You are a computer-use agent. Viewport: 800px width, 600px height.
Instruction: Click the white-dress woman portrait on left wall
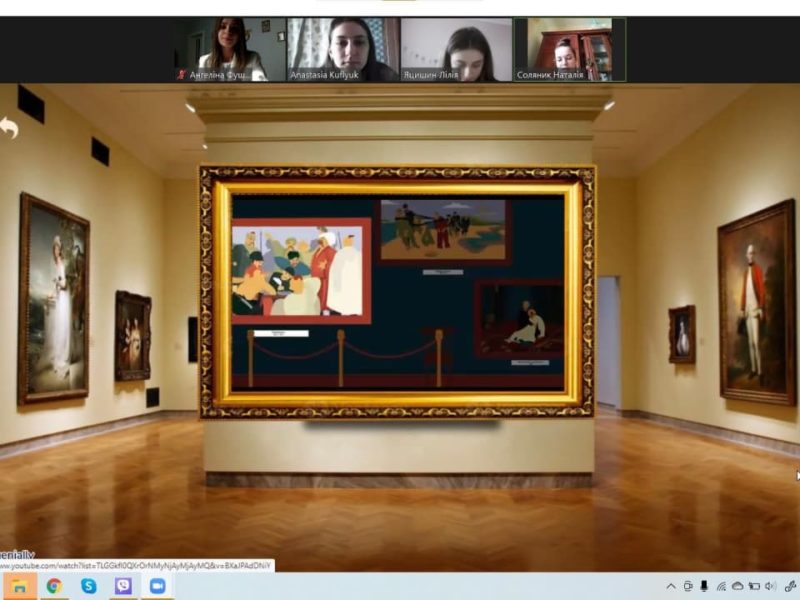click(x=53, y=298)
